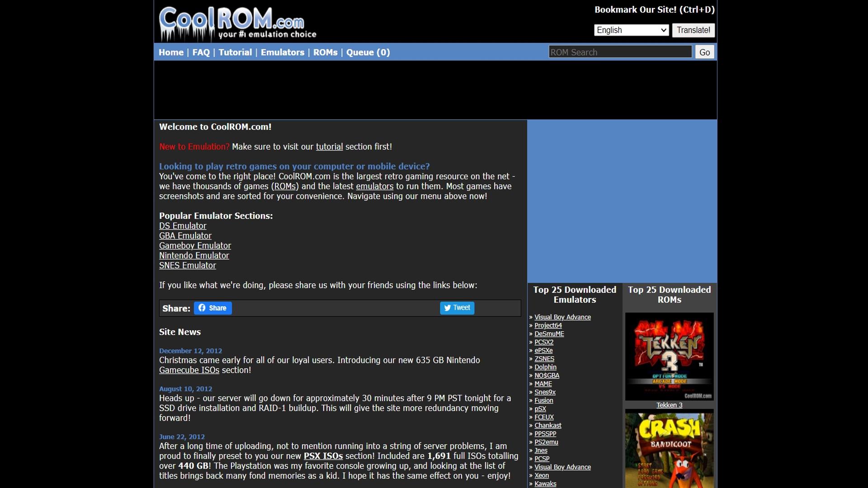
Task: Open the Kawaks emulator link
Action: (x=545, y=484)
